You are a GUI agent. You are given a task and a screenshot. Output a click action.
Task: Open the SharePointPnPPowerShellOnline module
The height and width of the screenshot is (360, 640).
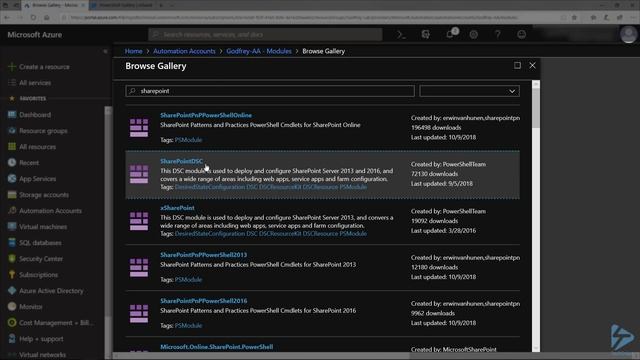(206, 115)
